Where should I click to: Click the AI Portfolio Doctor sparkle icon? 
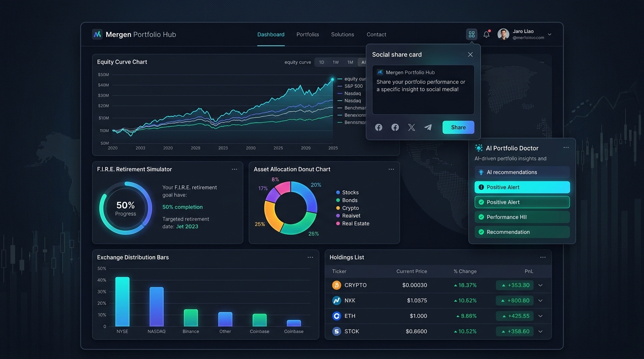tap(479, 148)
